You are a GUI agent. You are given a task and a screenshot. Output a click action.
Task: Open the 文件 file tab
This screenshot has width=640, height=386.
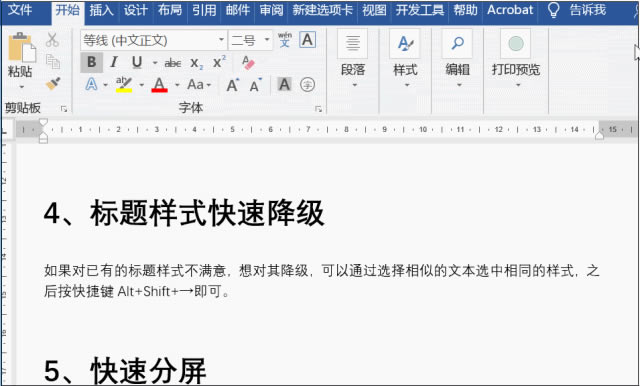pos(20,9)
